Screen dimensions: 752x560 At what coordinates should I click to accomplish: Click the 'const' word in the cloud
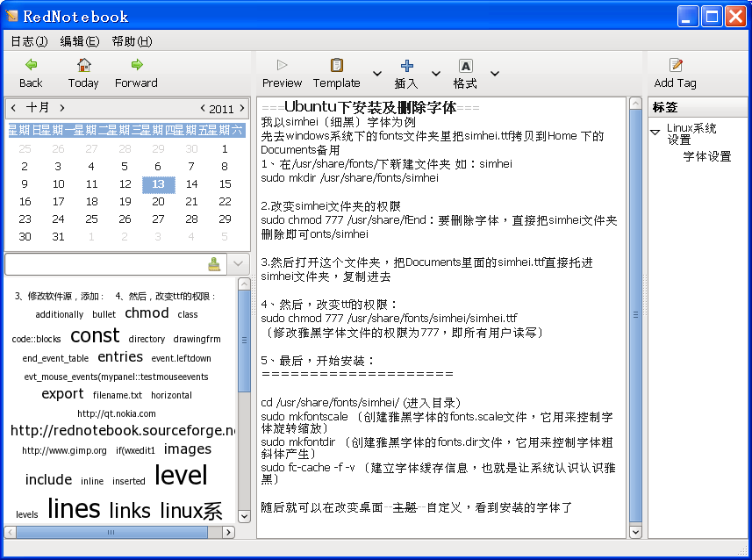95,335
